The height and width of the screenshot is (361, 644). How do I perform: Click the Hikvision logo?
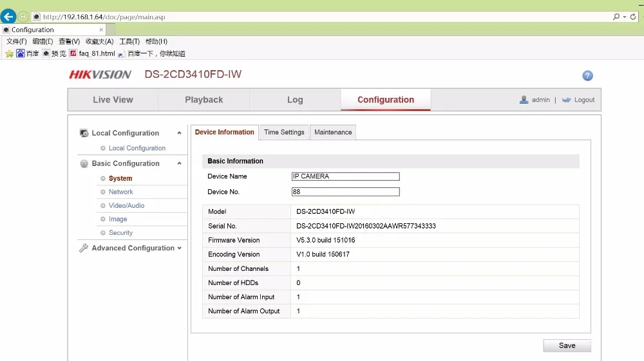(x=100, y=74)
